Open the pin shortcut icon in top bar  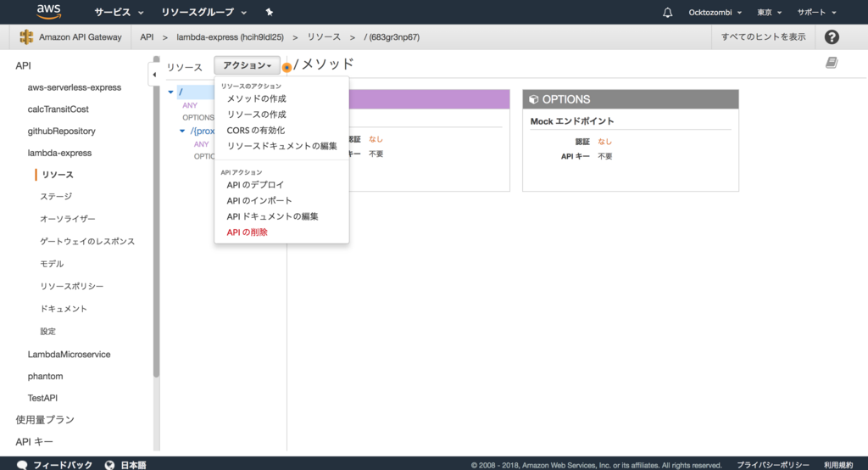pos(269,12)
